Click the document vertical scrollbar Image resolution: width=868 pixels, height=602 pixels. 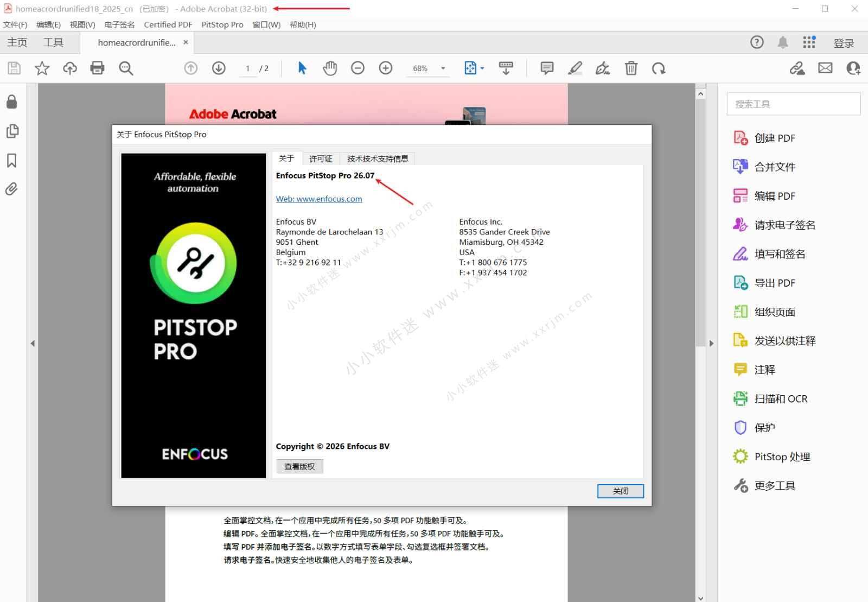pos(700,223)
